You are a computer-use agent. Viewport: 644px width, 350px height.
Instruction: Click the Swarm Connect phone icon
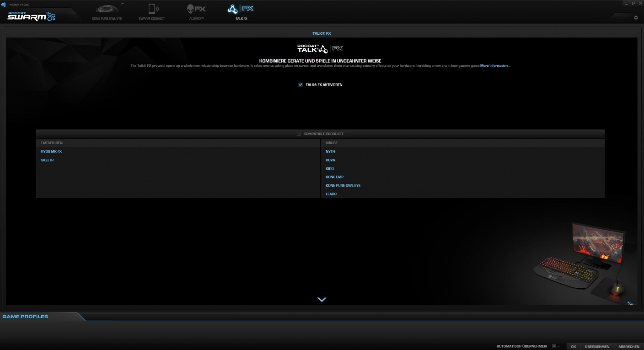coord(152,9)
